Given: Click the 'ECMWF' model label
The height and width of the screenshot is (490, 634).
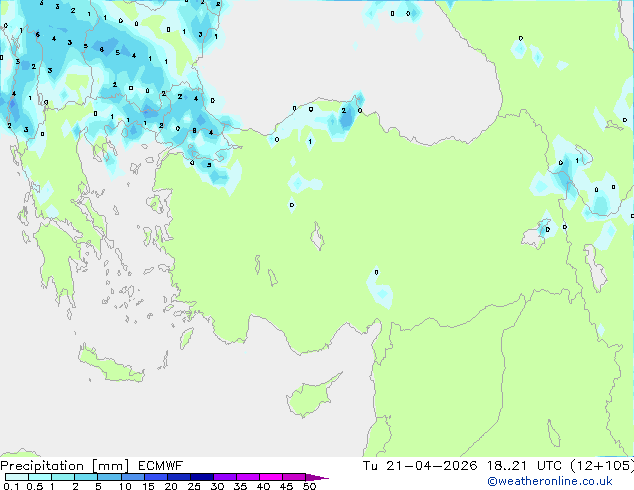Looking at the screenshot, I should pos(161,466).
